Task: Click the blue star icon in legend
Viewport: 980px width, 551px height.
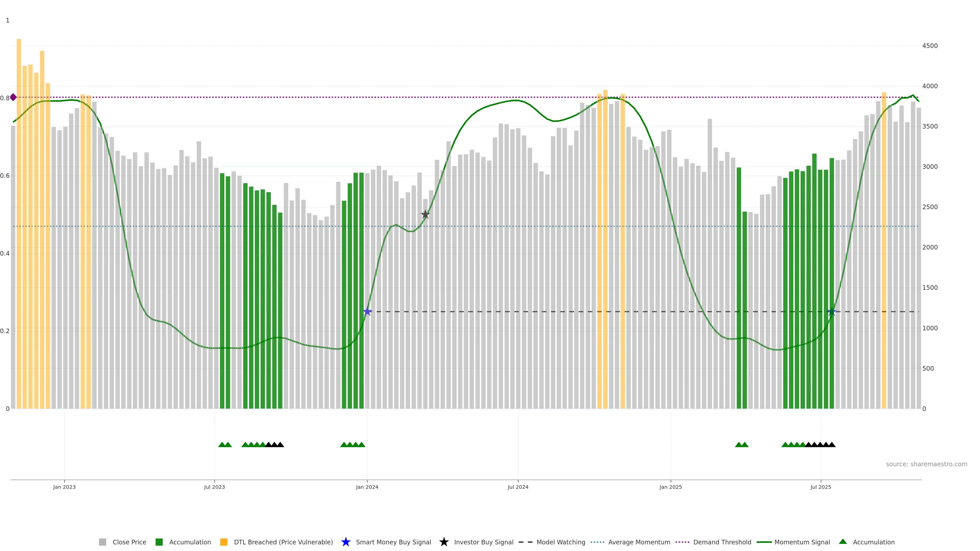Action: pyautogui.click(x=346, y=542)
